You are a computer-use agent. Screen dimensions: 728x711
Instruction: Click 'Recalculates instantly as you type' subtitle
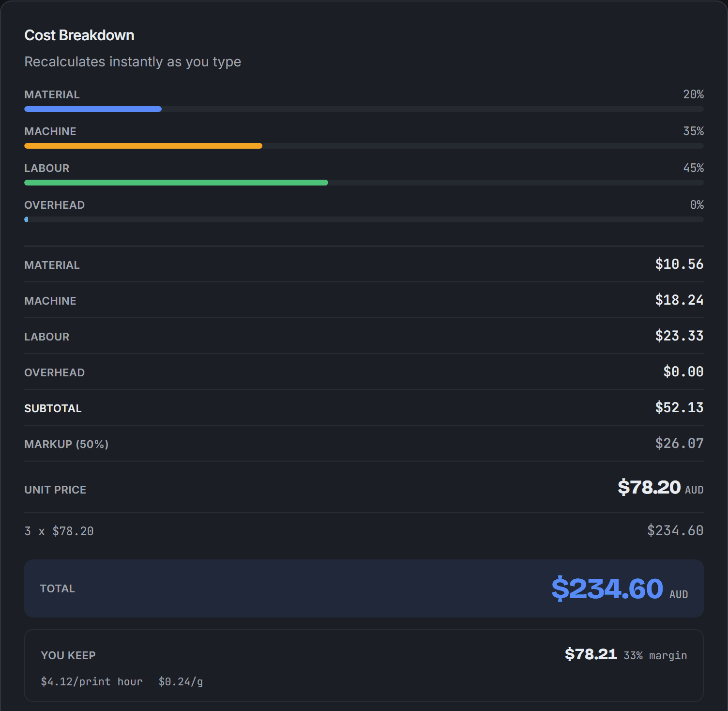pyautogui.click(x=133, y=62)
